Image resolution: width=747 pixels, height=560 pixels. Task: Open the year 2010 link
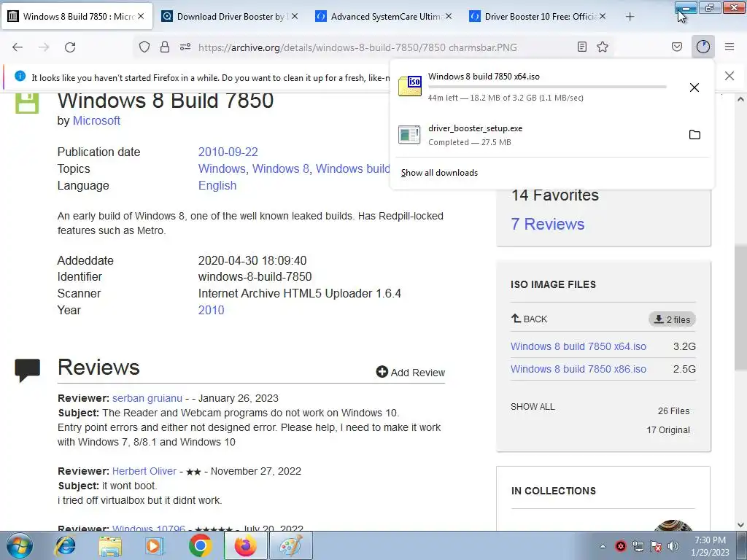(211, 310)
